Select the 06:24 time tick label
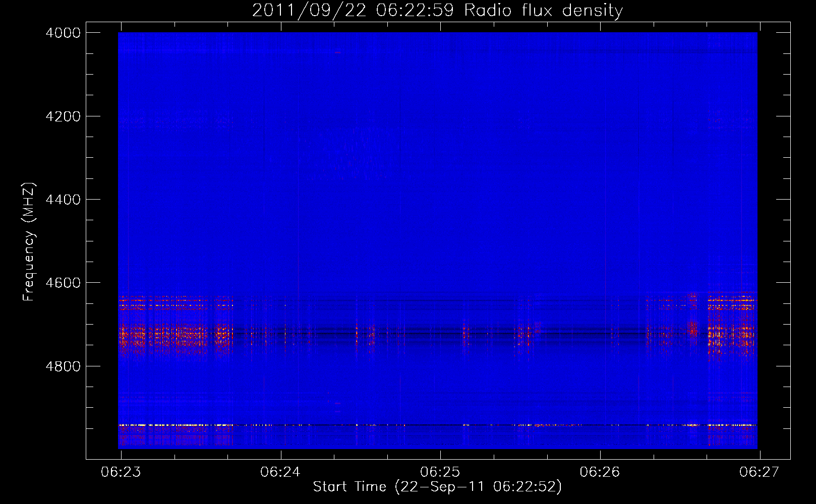This screenshot has width=816, height=504. pos(280,472)
